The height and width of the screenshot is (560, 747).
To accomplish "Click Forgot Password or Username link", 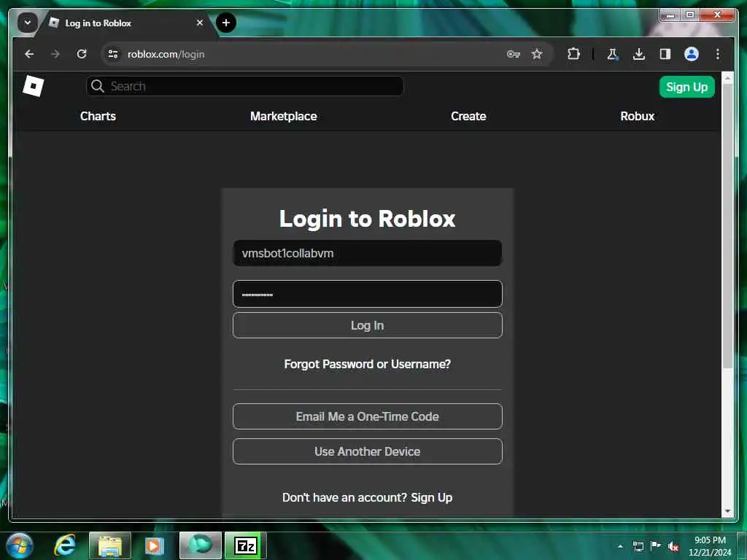I will [x=368, y=364].
